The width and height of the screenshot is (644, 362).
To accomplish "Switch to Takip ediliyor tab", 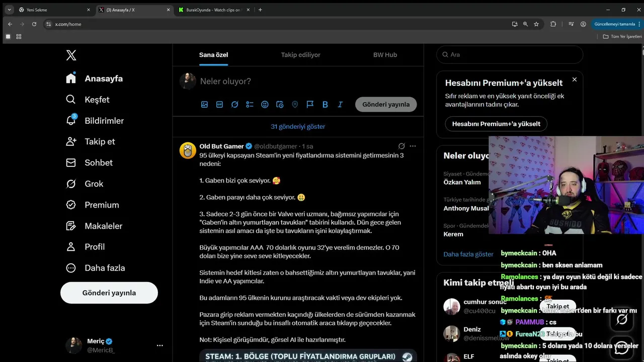I will pyautogui.click(x=300, y=55).
